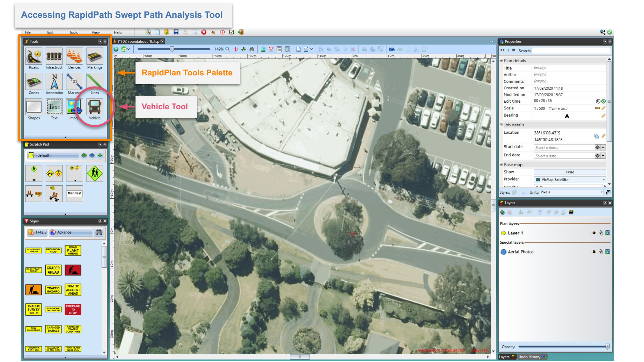Toggle the print icon on Layer 1
The image size is (644, 362).
click(608, 233)
